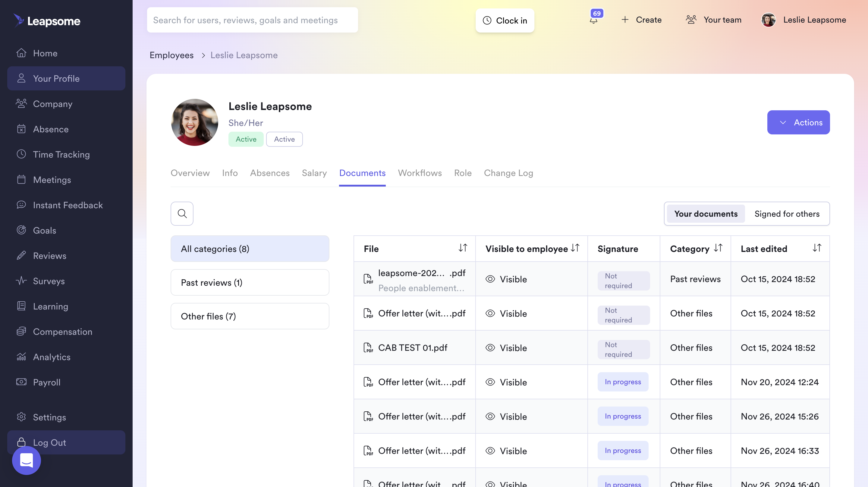
Task: Sort by the Category column arrows
Action: (718, 248)
